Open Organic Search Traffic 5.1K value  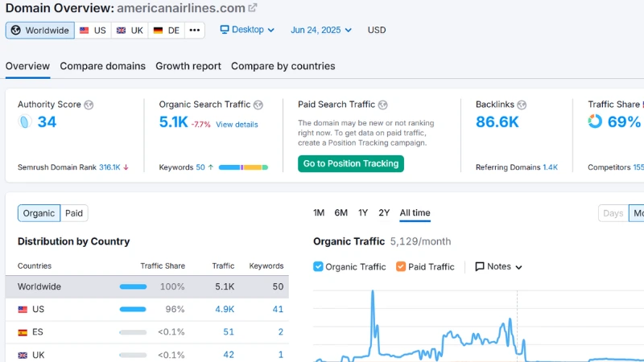(x=173, y=122)
